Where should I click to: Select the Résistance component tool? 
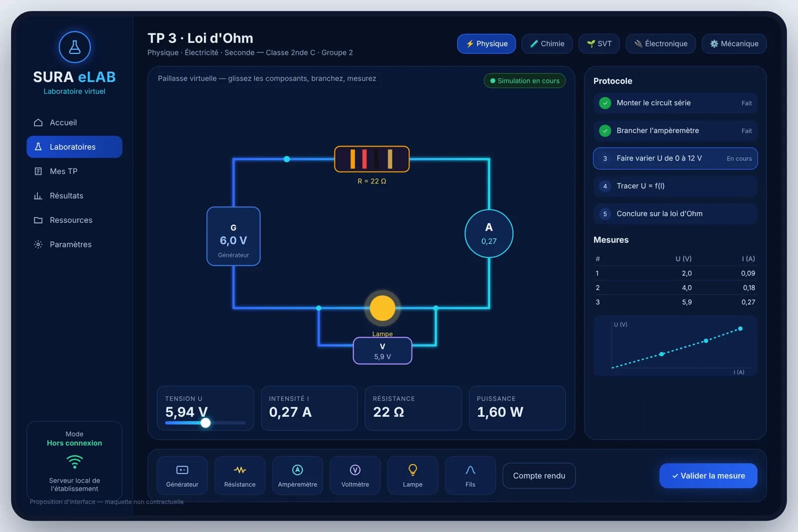pyautogui.click(x=240, y=476)
